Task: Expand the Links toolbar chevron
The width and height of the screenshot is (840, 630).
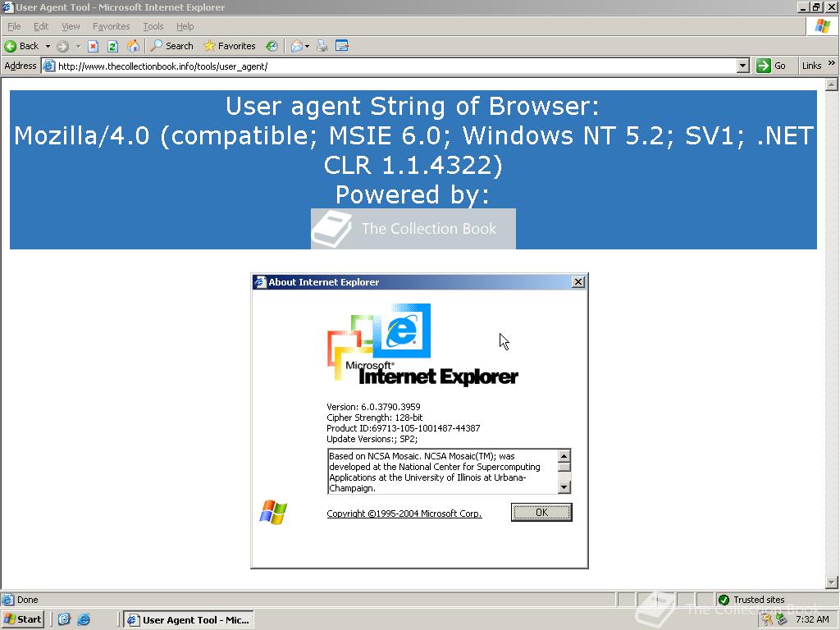Action: [x=832, y=63]
